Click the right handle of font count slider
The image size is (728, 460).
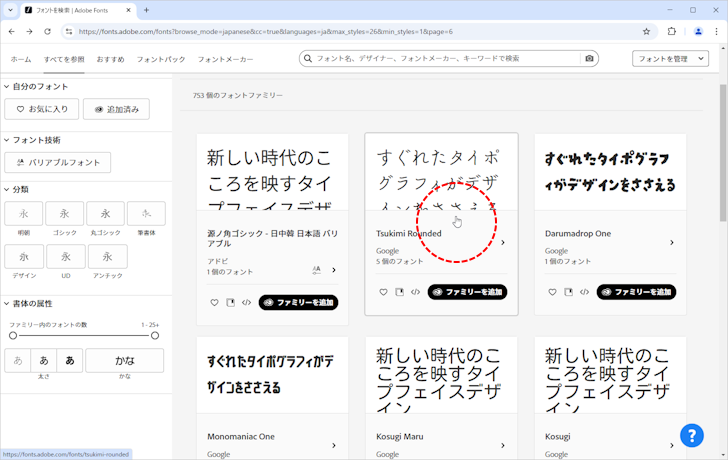[x=155, y=336]
